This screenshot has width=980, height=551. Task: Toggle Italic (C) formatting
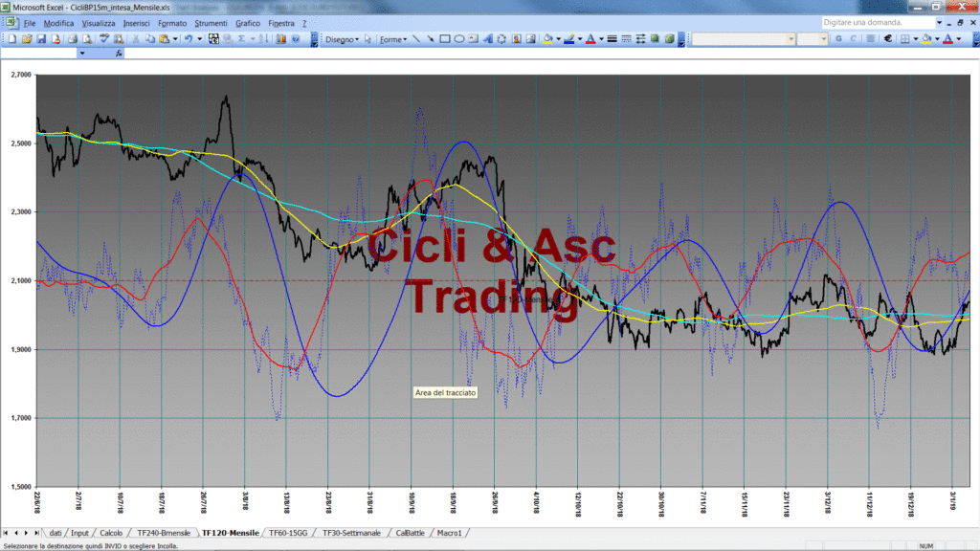pyautogui.click(x=853, y=38)
